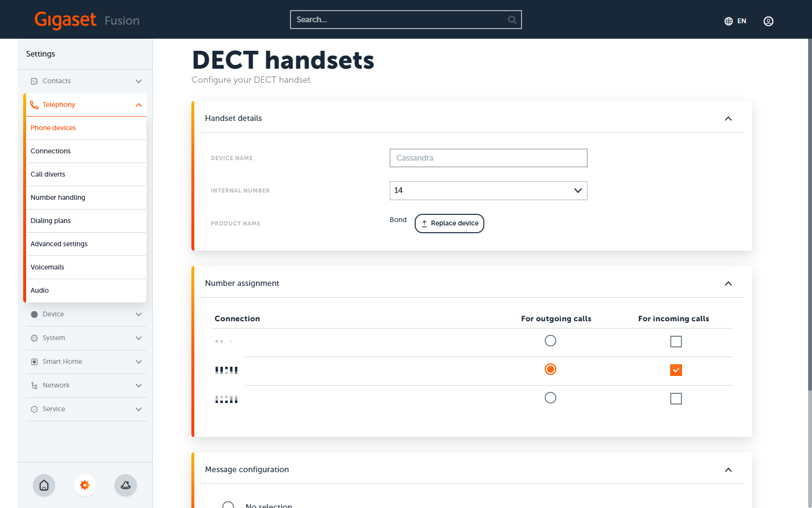Expand the Network menu chevron
Viewport: 812px width, 508px height.
139,386
